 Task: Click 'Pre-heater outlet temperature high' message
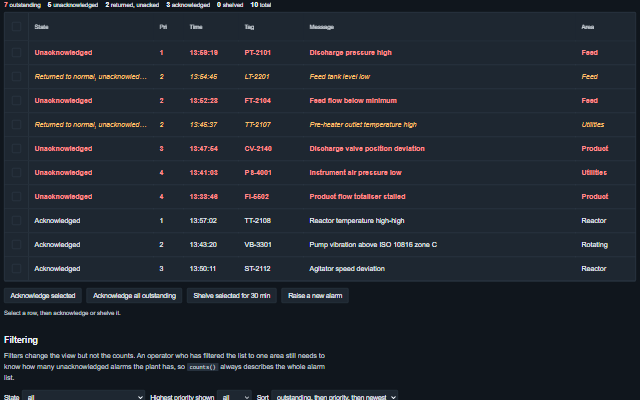pyautogui.click(x=363, y=124)
